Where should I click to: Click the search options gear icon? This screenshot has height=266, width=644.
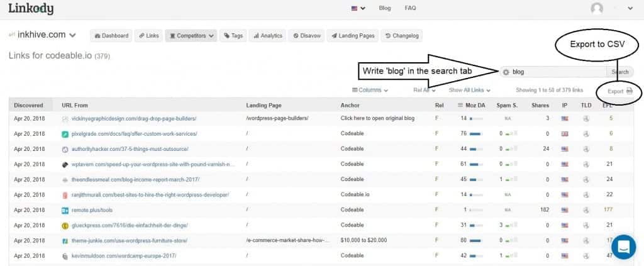[506, 72]
